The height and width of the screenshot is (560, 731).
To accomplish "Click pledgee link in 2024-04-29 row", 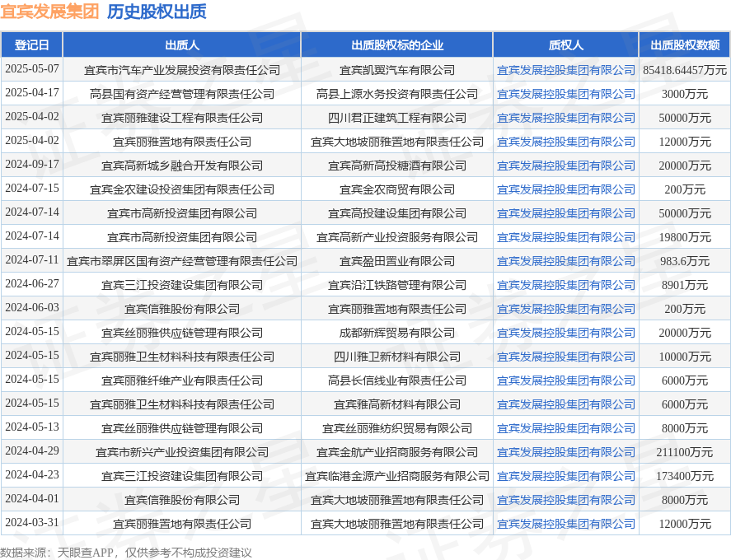I will point(566,452).
